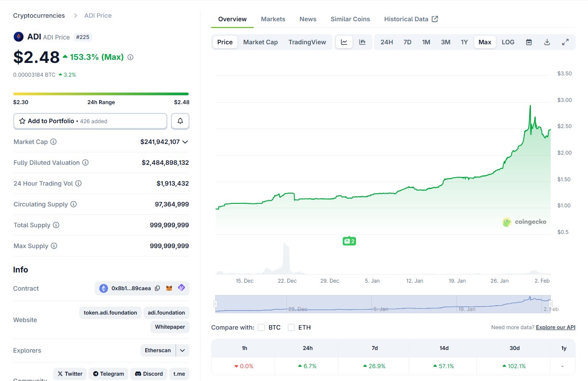Image resolution: width=588 pixels, height=381 pixels.
Task: Copy the contract address
Action: click(x=157, y=288)
